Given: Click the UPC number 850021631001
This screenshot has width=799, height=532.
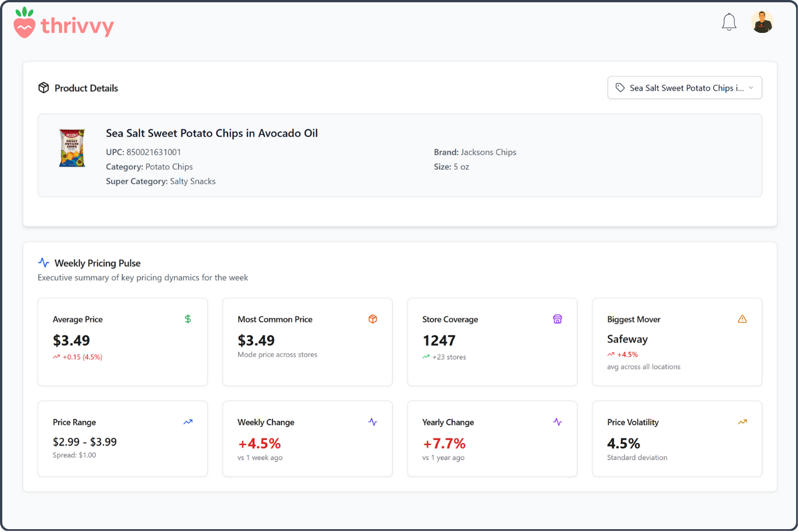Looking at the screenshot, I should [154, 152].
